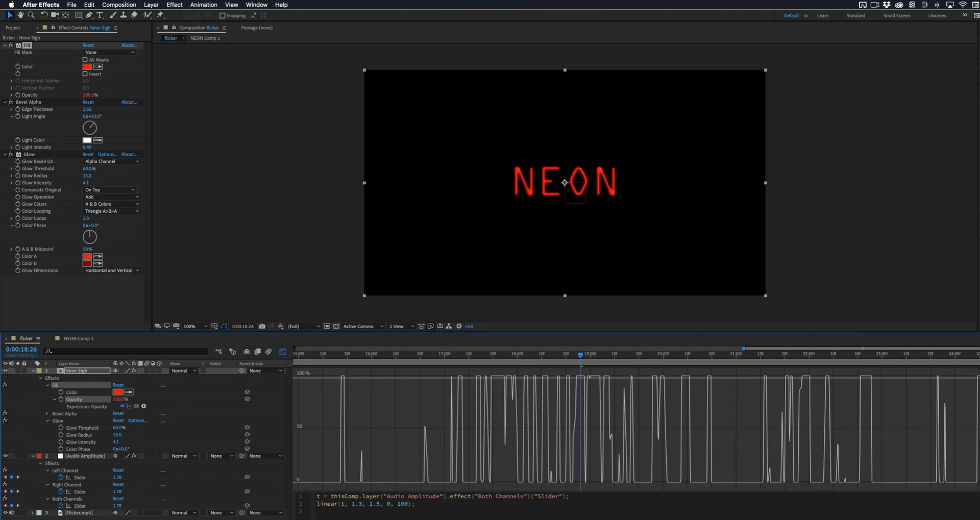Open the show channel and color management icon
The height and width of the screenshot is (520, 980).
click(x=280, y=327)
